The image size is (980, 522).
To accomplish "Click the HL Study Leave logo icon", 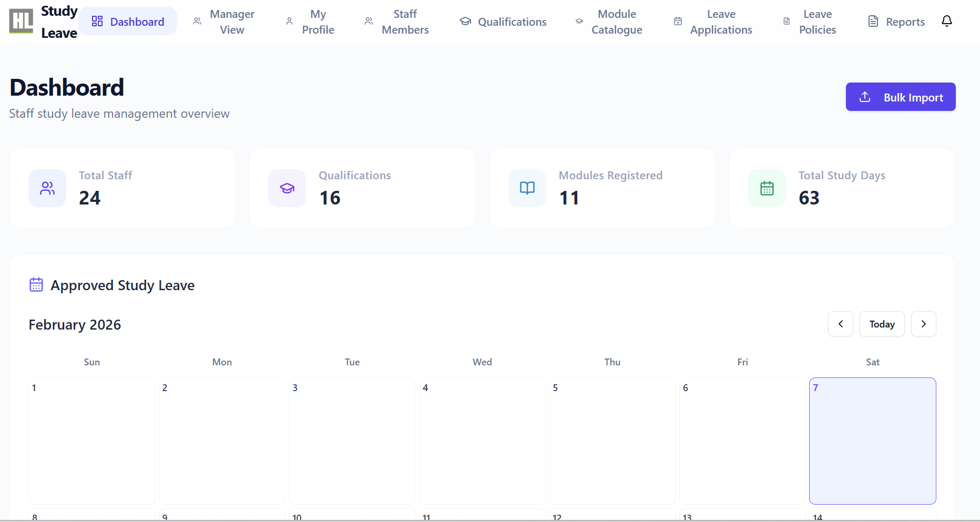I will (22, 22).
